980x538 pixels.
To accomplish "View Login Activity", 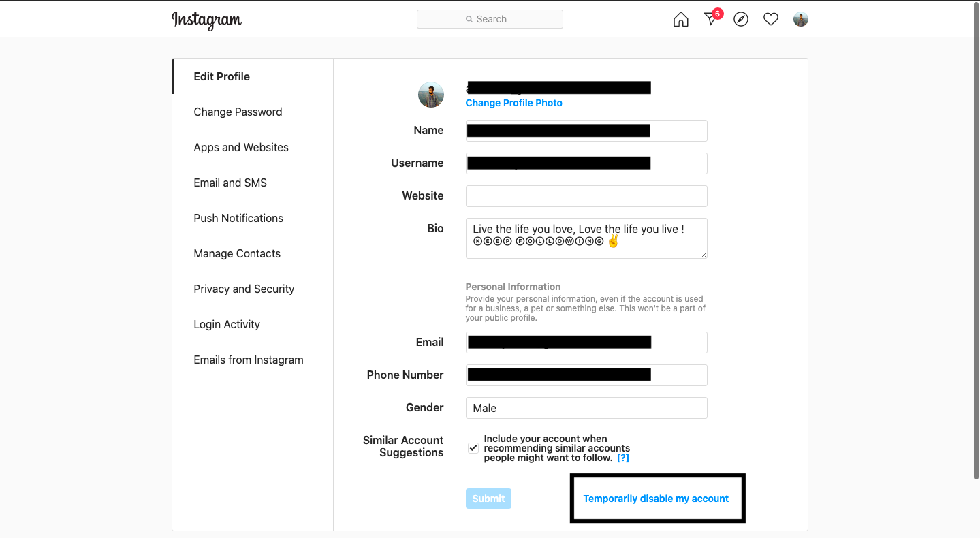I will tap(227, 324).
